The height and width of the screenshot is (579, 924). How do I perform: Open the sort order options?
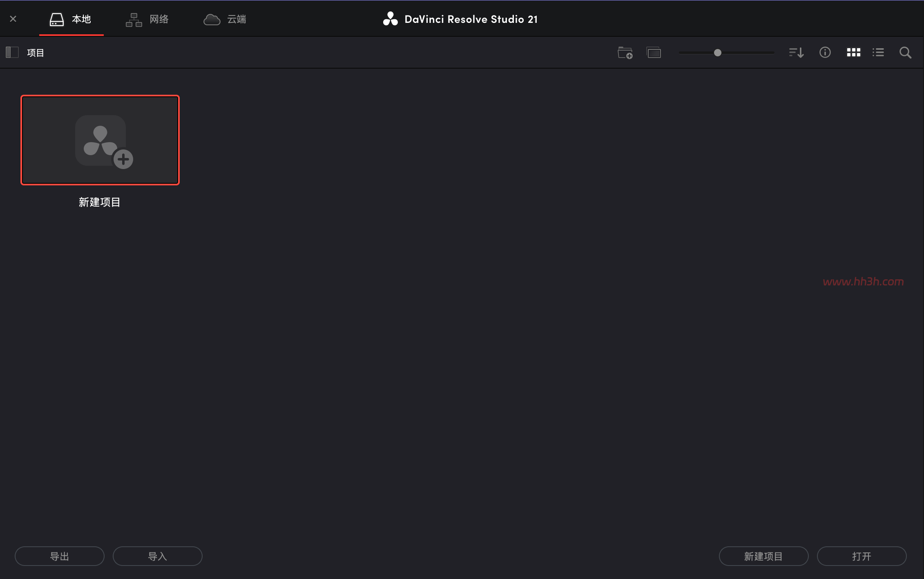[x=796, y=53]
